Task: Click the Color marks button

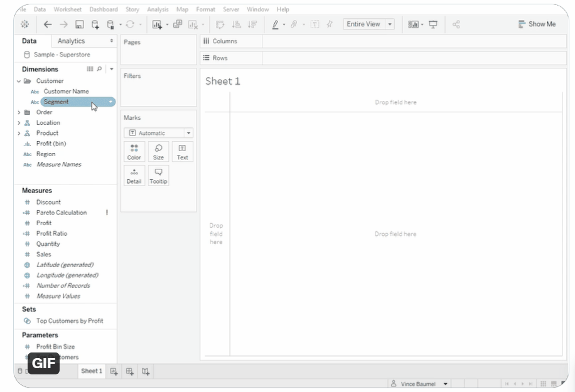Action: [x=134, y=152]
